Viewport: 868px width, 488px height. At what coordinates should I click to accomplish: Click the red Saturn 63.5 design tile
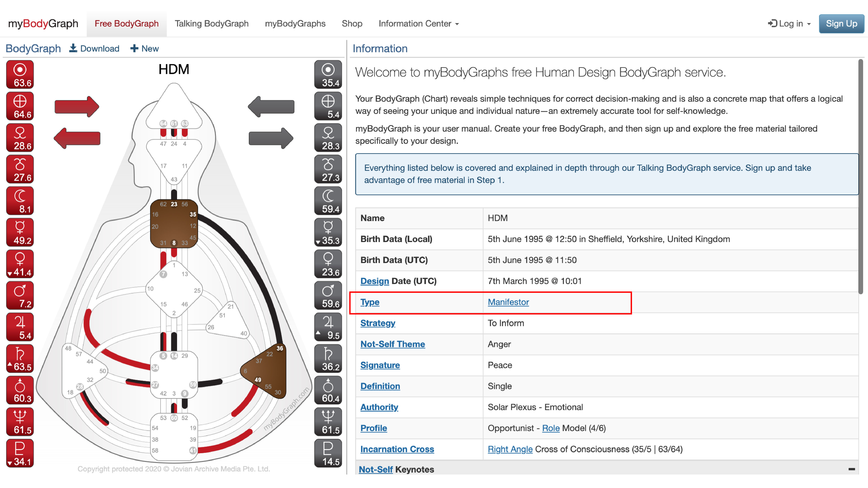tap(20, 359)
